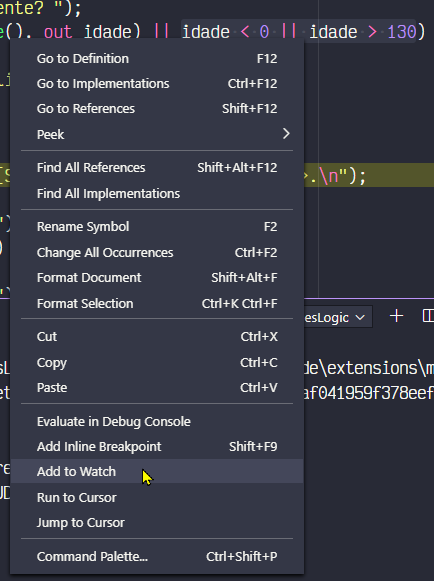Choose Go to Implementations
The height and width of the screenshot is (581, 434).
coord(157,84)
